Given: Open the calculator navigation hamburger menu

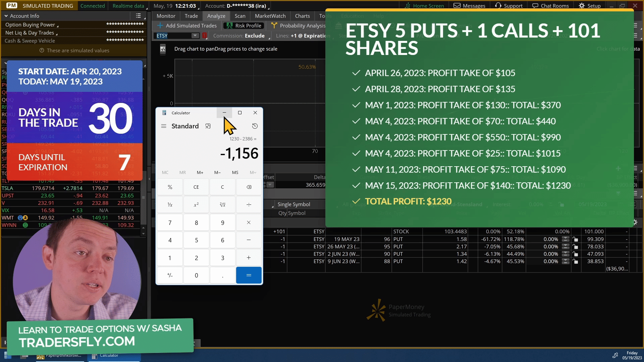Looking at the screenshot, I should coord(164,126).
